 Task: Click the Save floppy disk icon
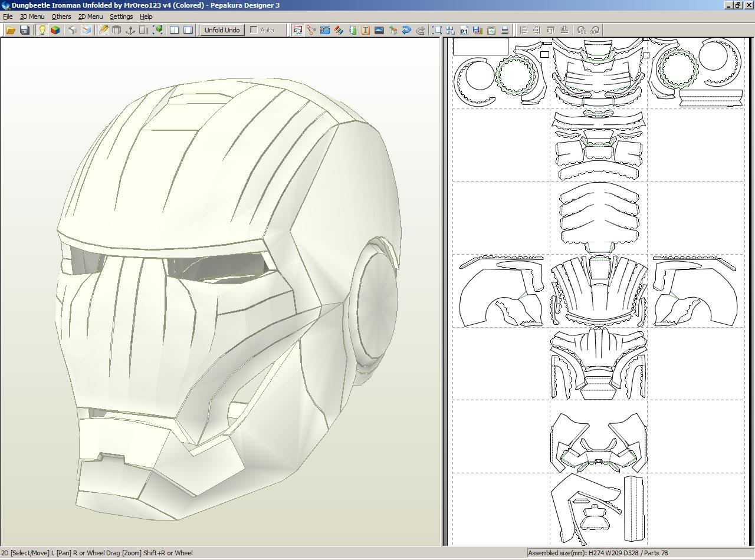click(x=25, y=30)
